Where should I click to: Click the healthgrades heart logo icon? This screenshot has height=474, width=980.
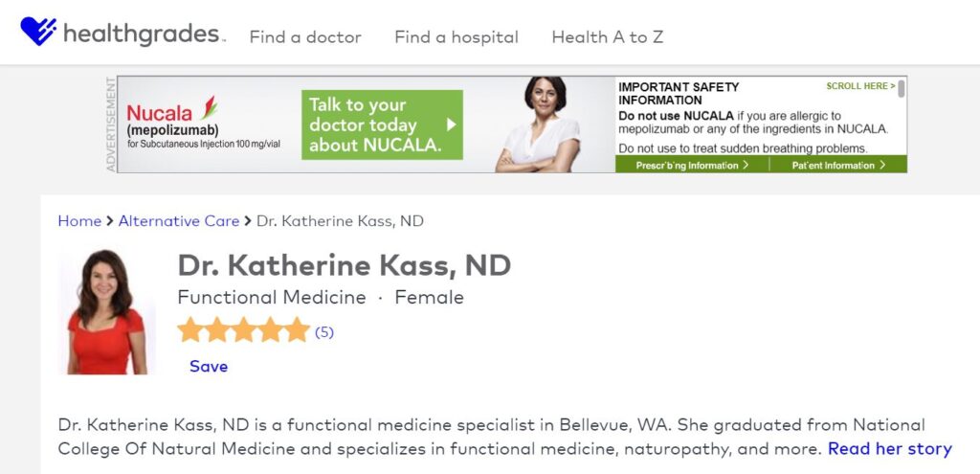click(38, 32)
